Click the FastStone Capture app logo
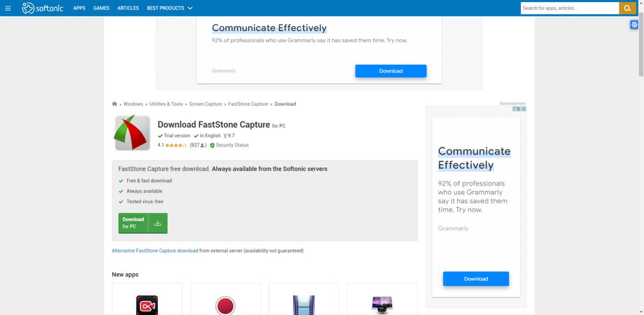The image size is (644, 315). (x=132, y=133)
